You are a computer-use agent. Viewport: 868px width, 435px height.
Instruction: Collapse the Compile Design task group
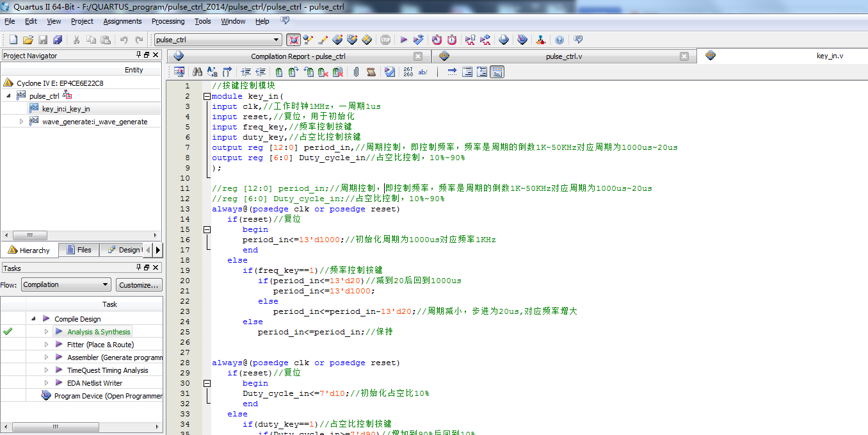point(33,319)
